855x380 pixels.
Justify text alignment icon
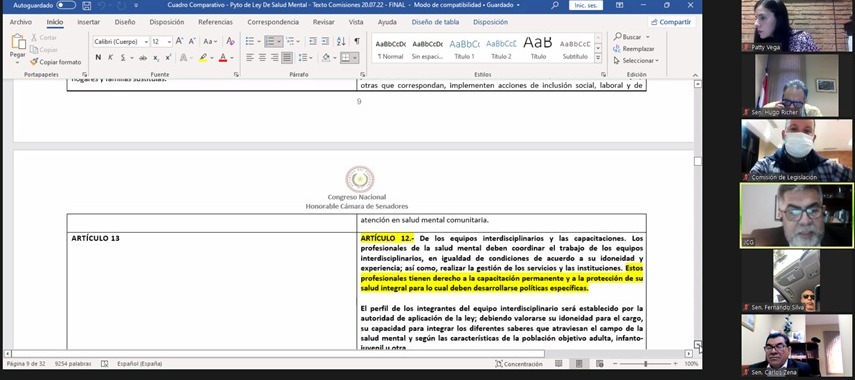[287, 57]
